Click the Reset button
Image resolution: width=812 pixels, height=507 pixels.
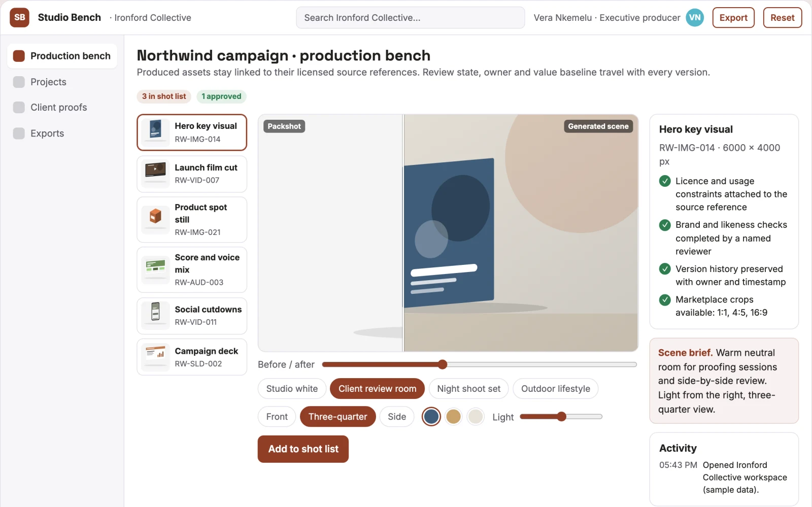(x=782, y=17)
